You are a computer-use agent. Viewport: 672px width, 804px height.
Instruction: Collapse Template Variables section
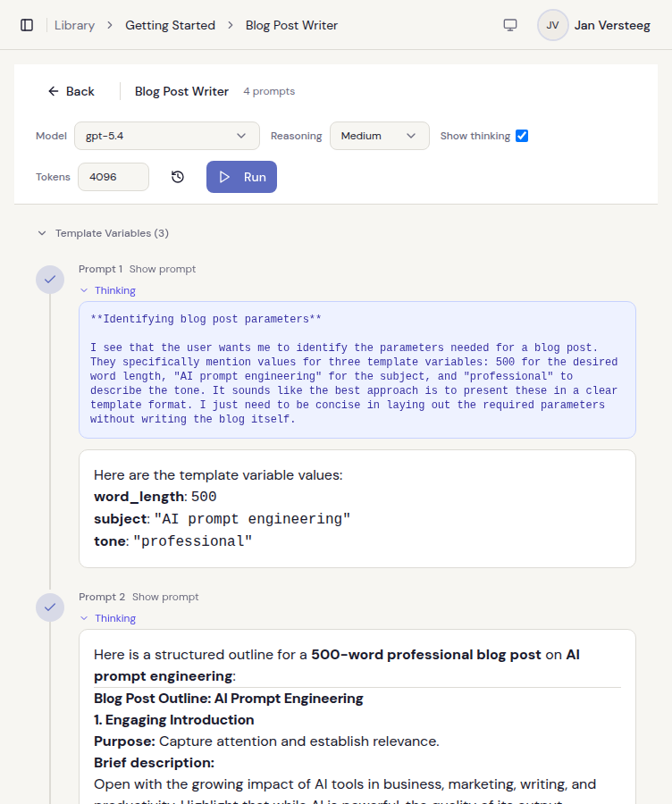[x=42, y=231]
